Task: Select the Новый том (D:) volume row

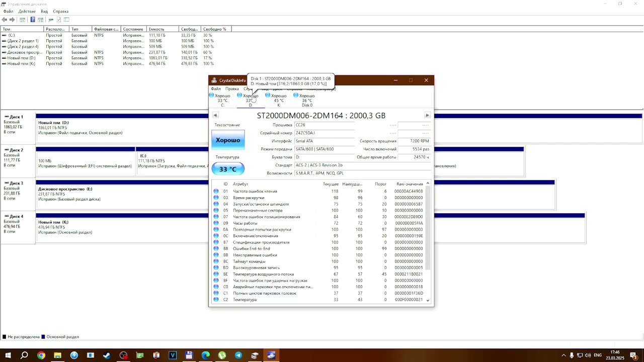Action: 116,58
